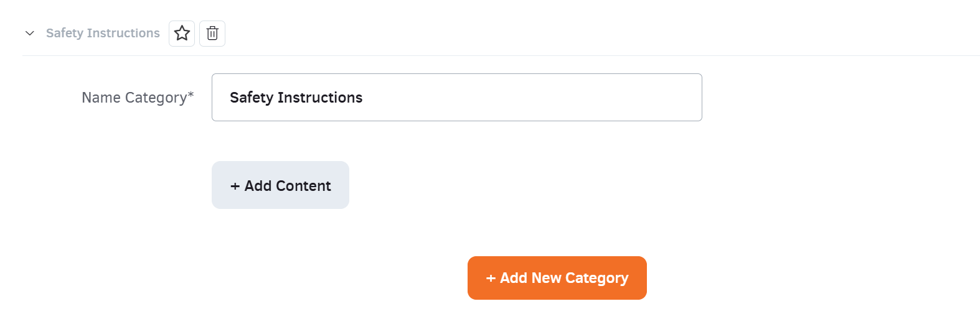Click the Add Content button
The image size is (980, 319).
click(280, 185)
